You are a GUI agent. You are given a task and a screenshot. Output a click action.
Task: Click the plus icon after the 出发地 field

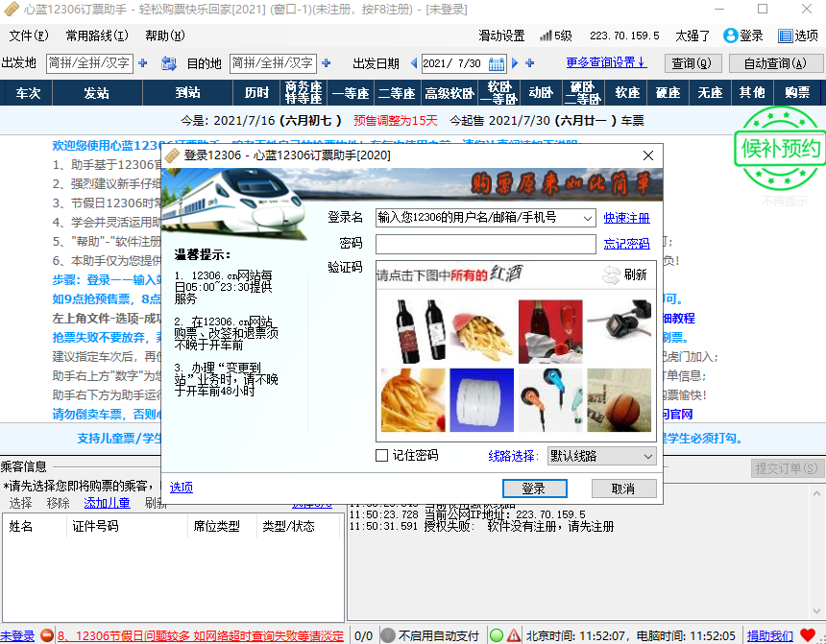coord(143,63)
